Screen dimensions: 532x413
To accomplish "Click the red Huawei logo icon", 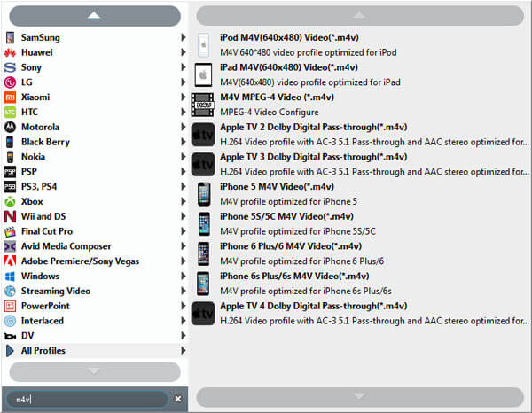I will coord(10,52).
